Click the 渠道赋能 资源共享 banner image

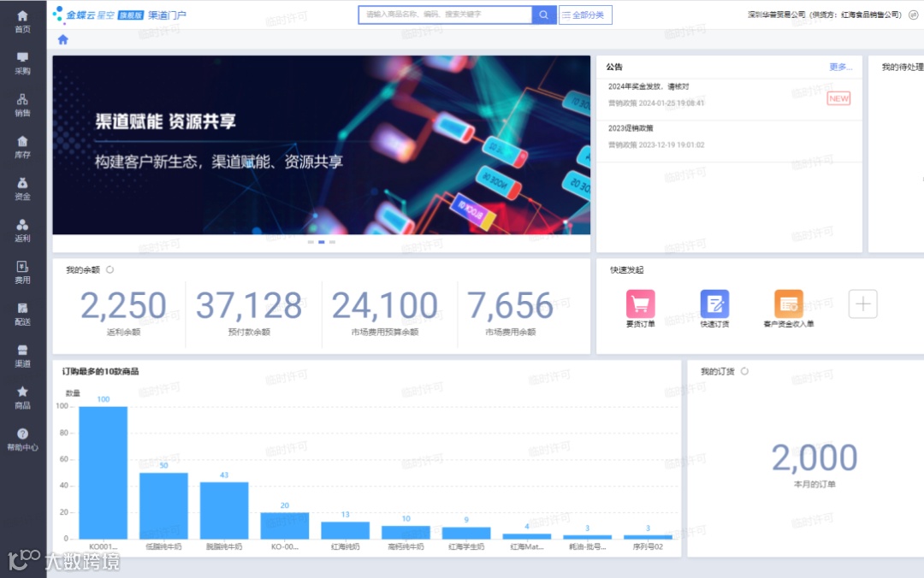coord(321,145)
